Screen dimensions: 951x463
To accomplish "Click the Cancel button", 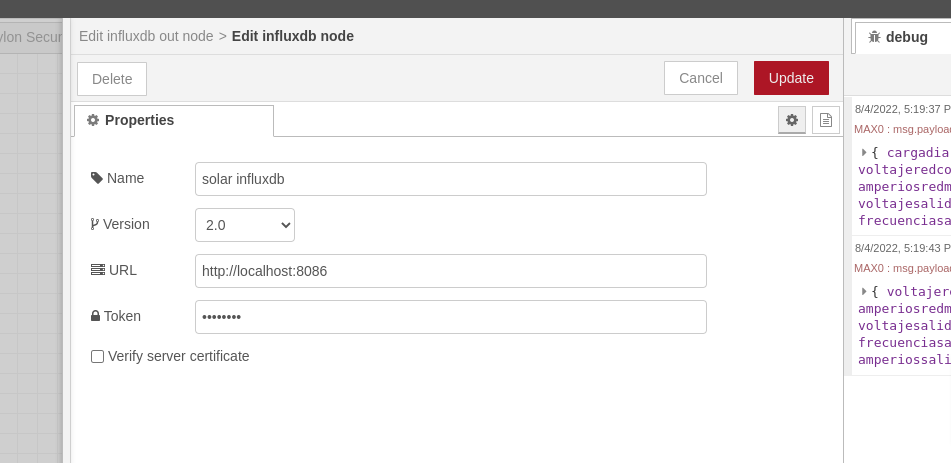I will pos(701,78).
